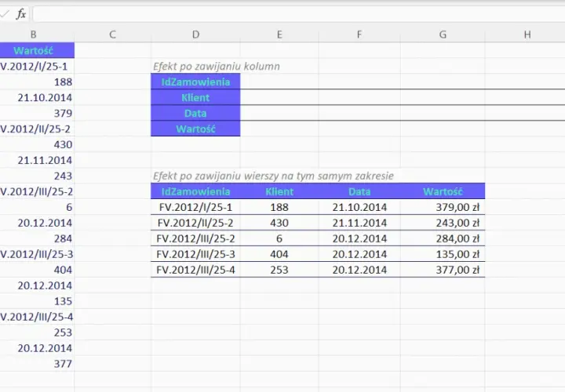Select the value 379,00 zł
Screen dimensions: 565x392
point(443,207)
